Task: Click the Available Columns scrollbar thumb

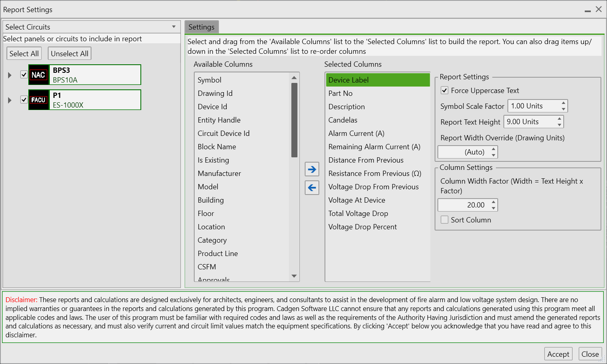Action: click(x=294, y=120)
